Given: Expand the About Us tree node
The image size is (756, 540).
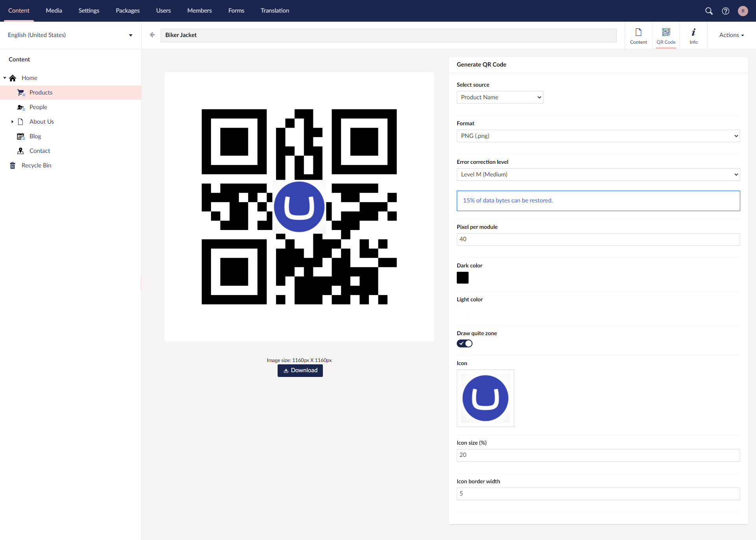Looking at the screenshot, I should coord(13,122).
